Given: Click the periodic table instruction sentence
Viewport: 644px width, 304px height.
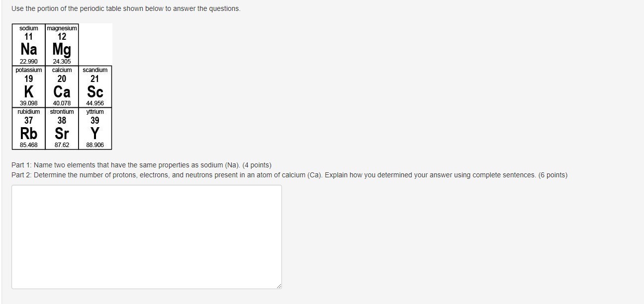Looking at the screenshot, I should (x=126, y=9).
